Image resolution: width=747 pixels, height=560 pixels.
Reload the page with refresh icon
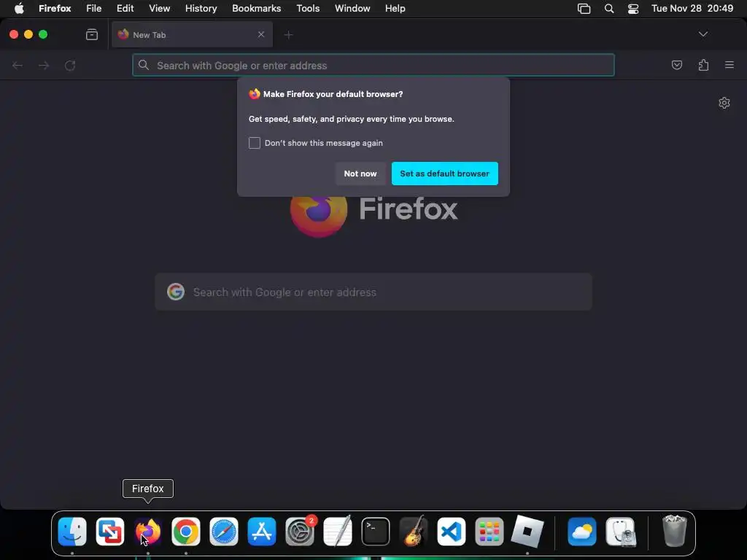click(70, 65)
